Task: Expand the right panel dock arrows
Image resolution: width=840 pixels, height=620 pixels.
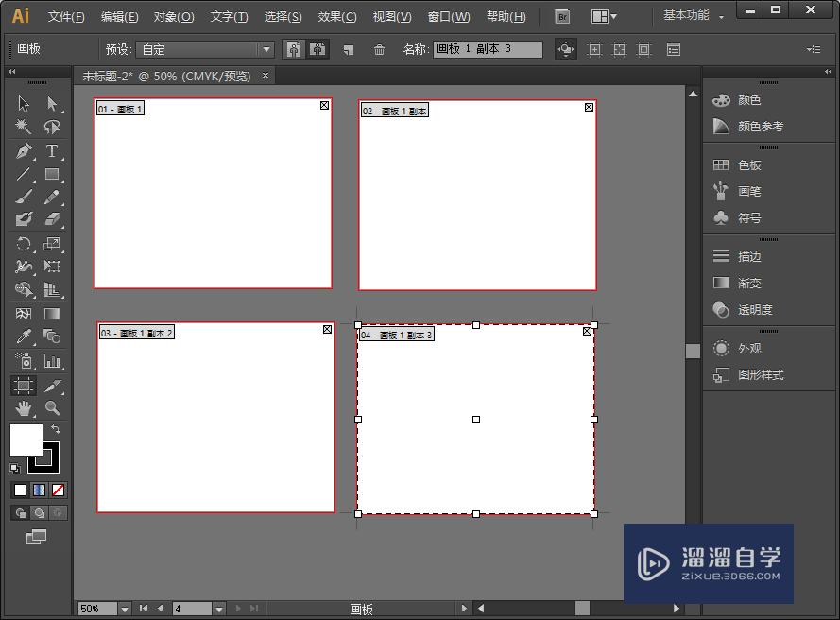Action: click(829, 71)
